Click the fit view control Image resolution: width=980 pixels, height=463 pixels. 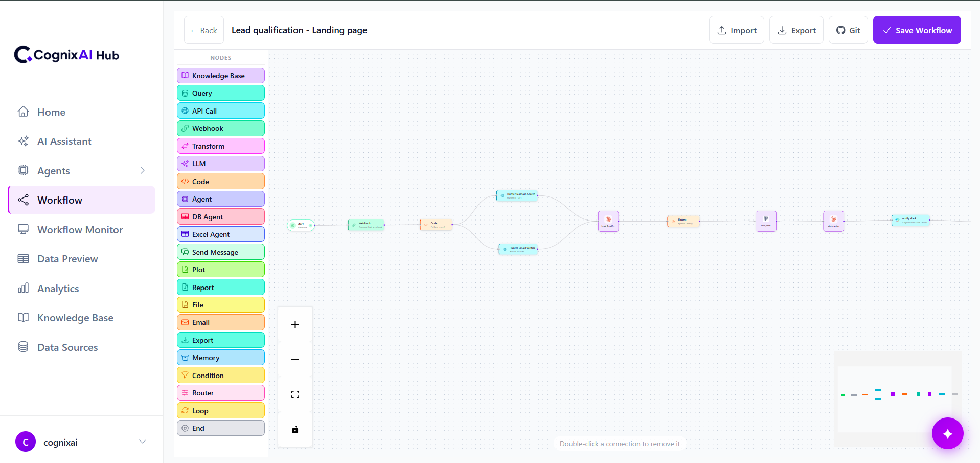295,394
